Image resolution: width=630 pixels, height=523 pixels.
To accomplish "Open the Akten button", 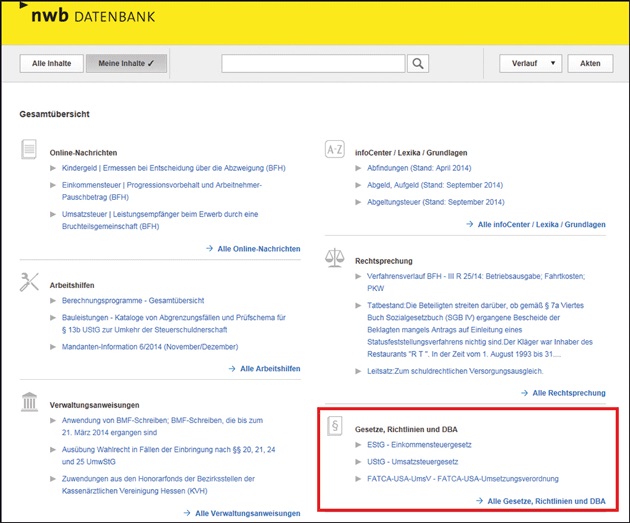I will point(590,63).
